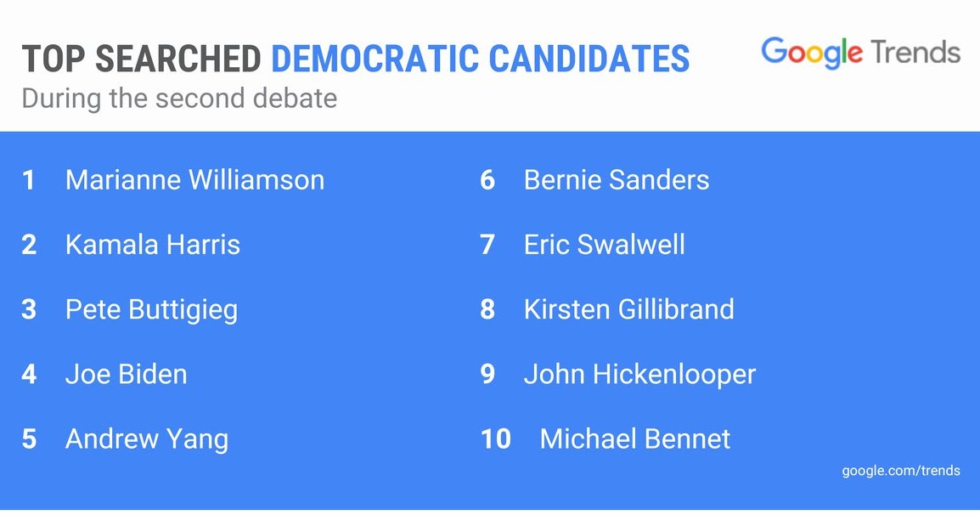This screenshot has width=980, height=515.
Task: Click rank number 10
Action: coord(496,439)
